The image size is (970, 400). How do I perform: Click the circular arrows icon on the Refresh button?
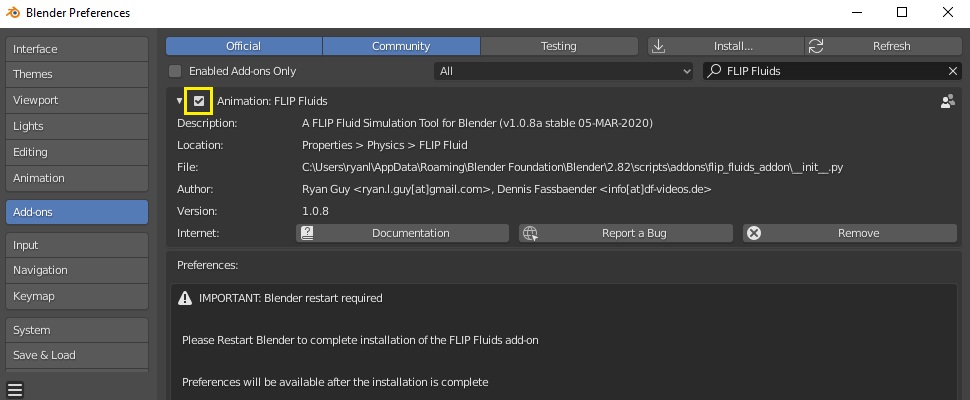coord(817,46)
